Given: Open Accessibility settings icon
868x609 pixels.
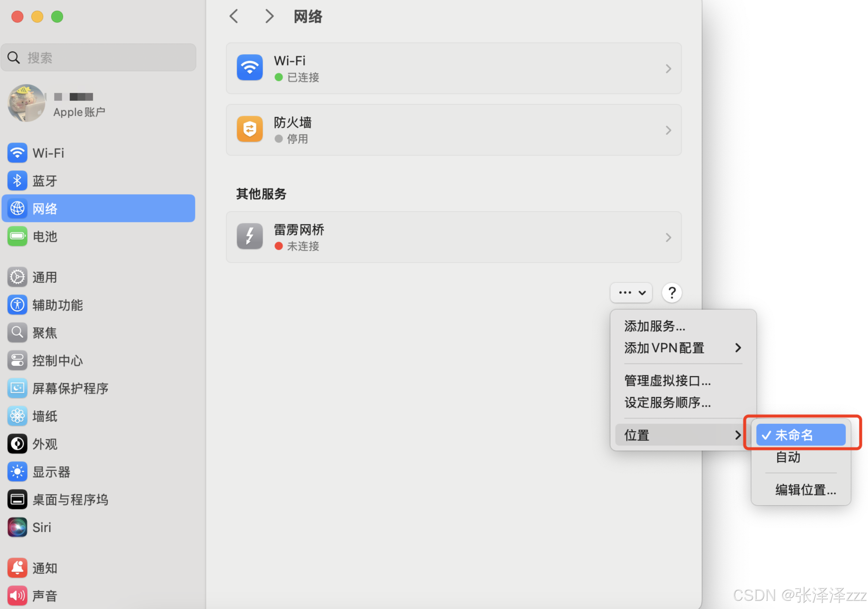Looking at the screenshot, I should 17,305.
